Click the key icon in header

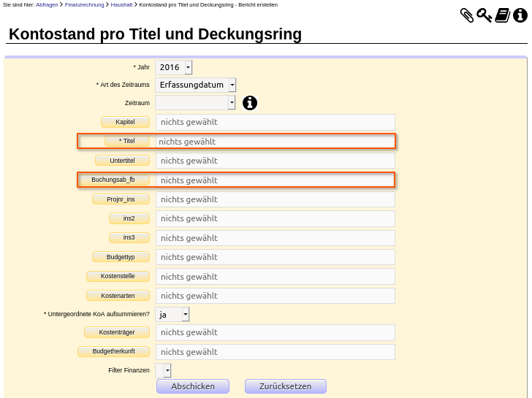484,15
